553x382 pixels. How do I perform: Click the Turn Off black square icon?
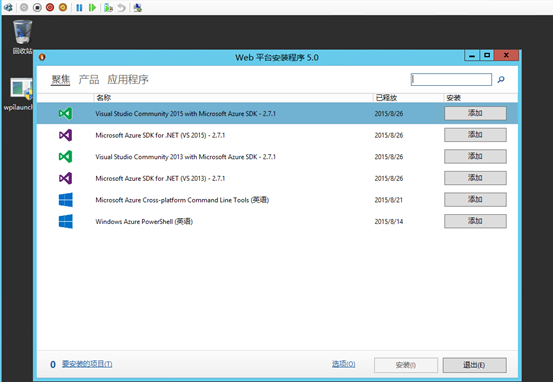(37, 7)
